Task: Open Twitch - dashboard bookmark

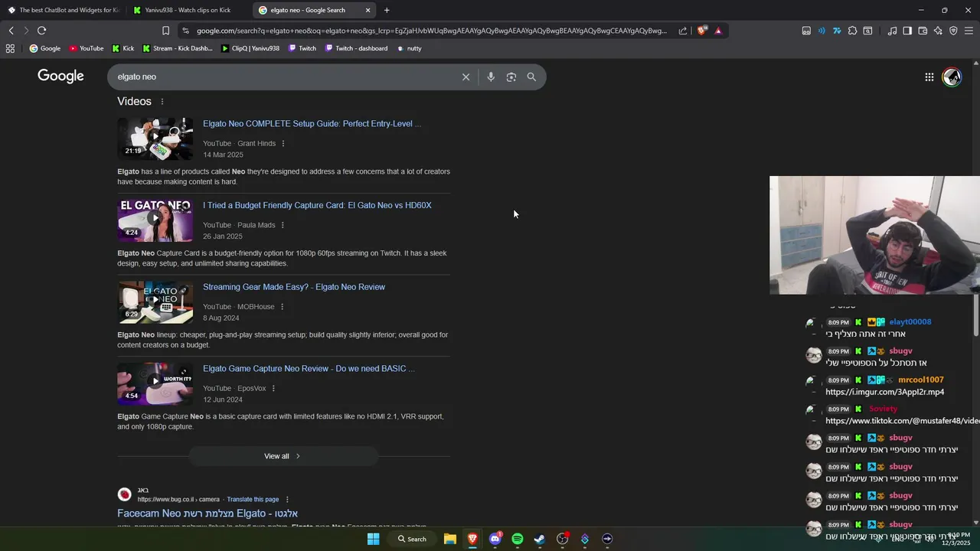Action: tap(356, 48)
